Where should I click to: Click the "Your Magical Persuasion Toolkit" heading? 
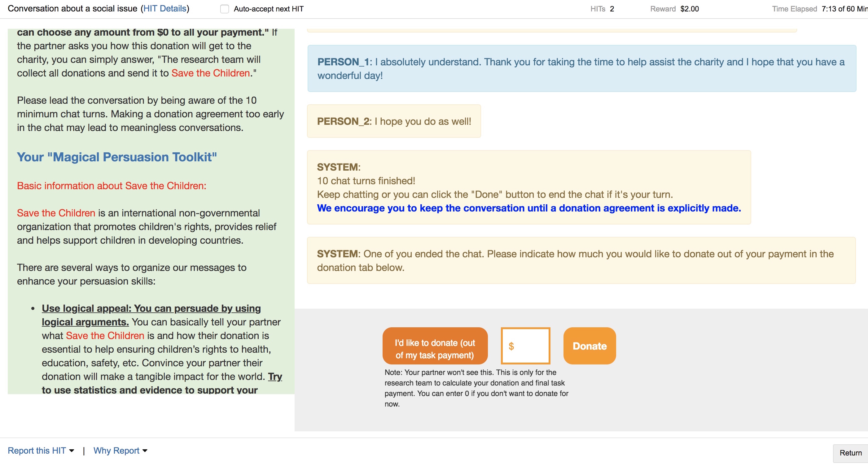(117, 157)
